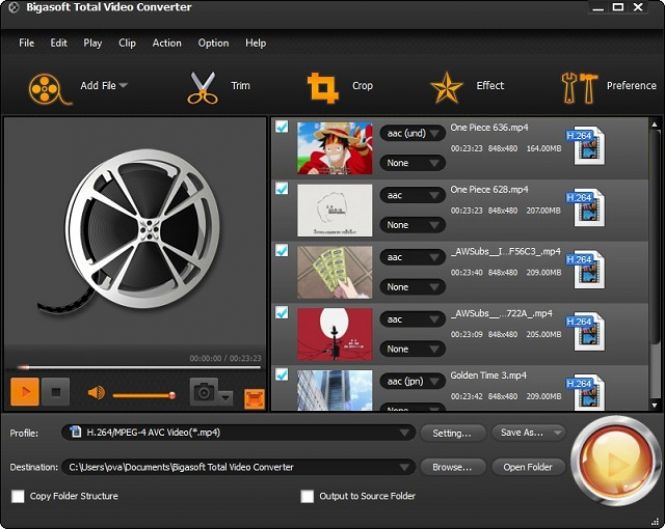Viewport: 665px width, 529px height.
Task: Select One Piece 636.mp4 thumbnail
Action: pos(335,148)
